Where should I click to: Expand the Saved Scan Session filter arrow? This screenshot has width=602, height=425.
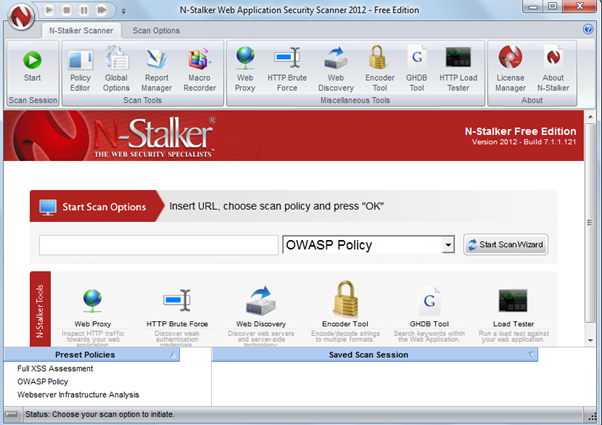(531, 355)
